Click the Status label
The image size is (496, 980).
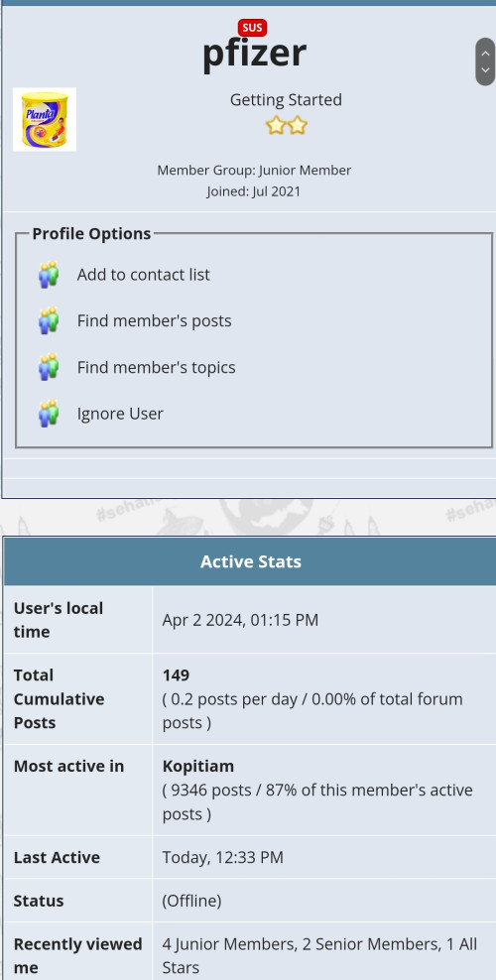(x=39, y=901)
